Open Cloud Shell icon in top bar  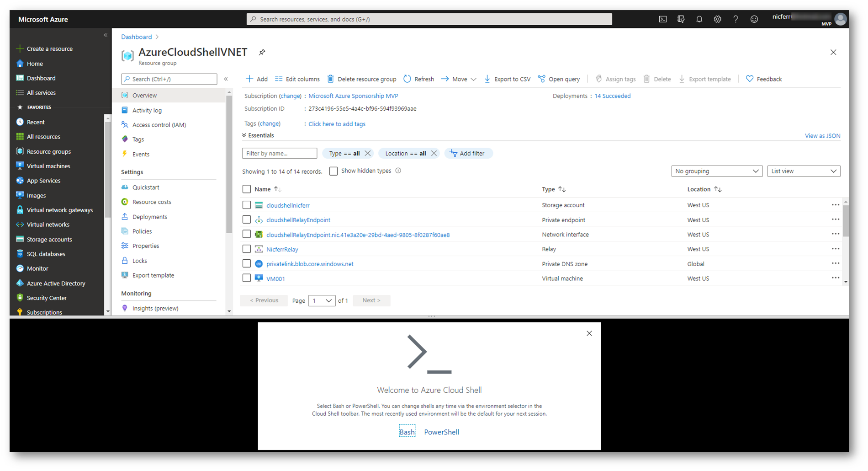point(662,19)
